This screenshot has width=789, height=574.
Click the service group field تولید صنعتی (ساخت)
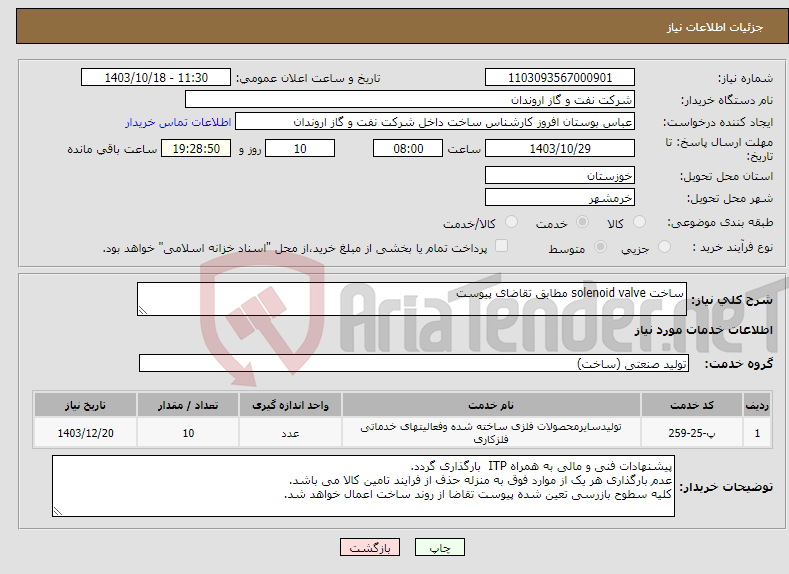414,363
